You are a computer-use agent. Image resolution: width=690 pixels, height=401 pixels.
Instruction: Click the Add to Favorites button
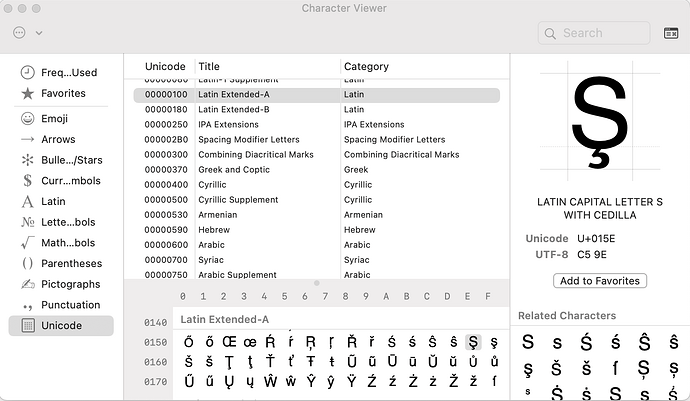[599, 281]
